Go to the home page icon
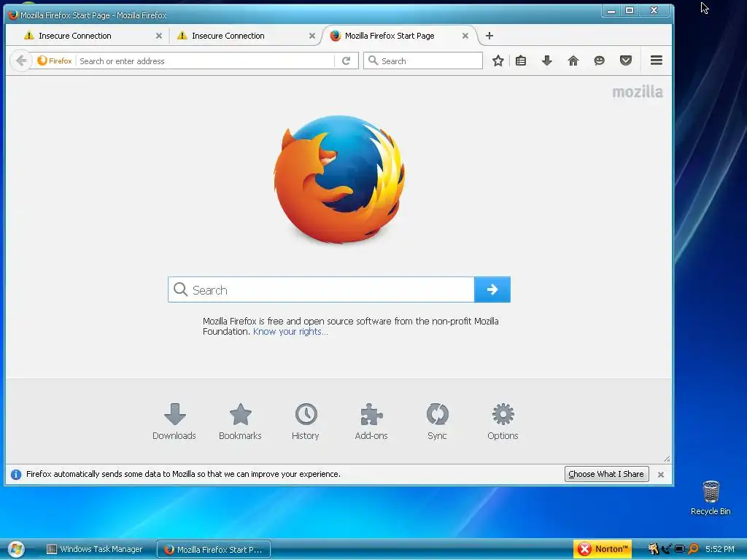The width and height of the screenshot is (747, 560). pyautogui.click(x=573, y=61)
